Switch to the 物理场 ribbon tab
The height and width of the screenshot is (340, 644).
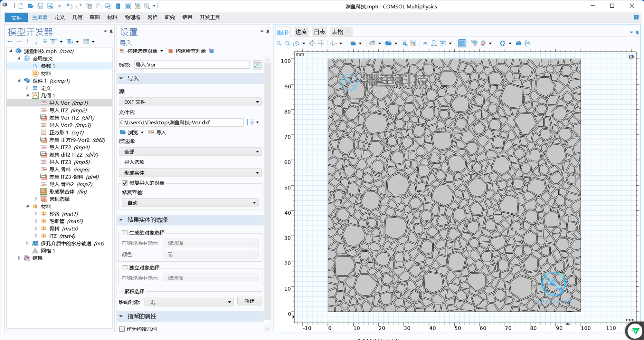[132, 17]
